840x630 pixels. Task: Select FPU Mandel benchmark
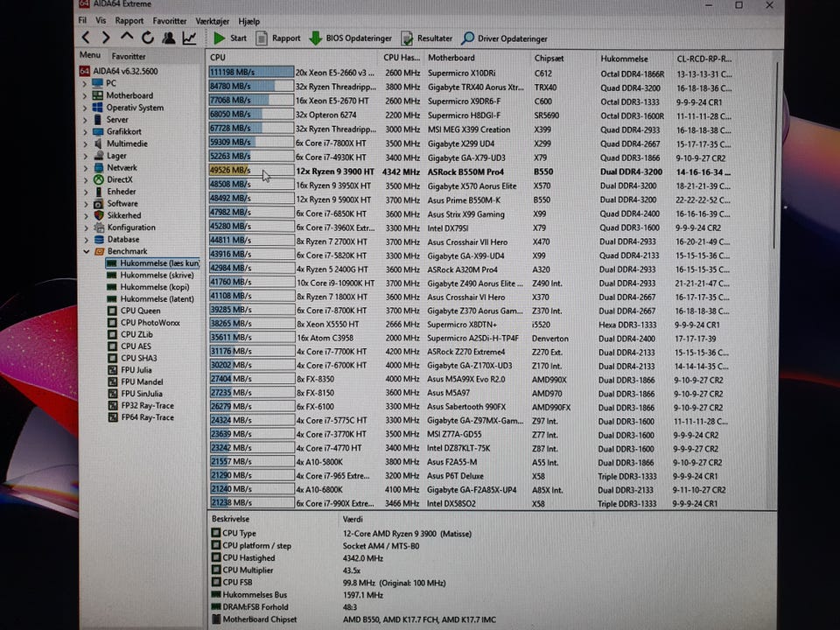click(x=136, y=381)
